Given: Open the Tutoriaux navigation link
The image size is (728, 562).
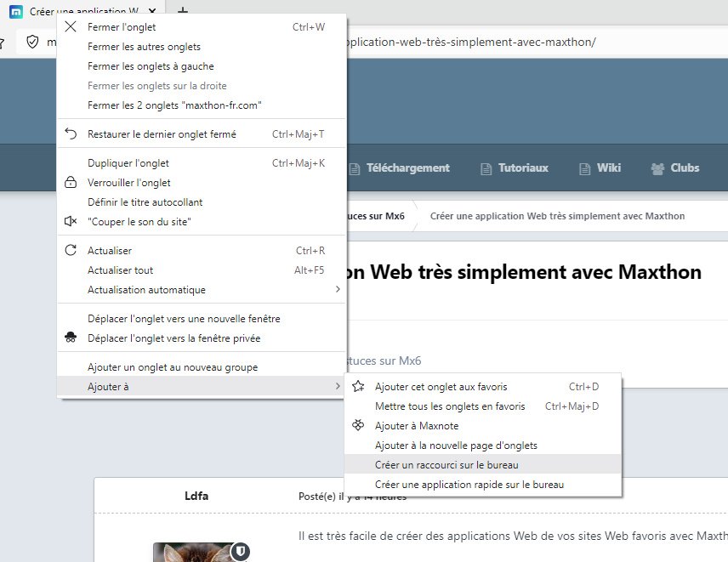Looking at the screenshot, I should coord(523,168).
